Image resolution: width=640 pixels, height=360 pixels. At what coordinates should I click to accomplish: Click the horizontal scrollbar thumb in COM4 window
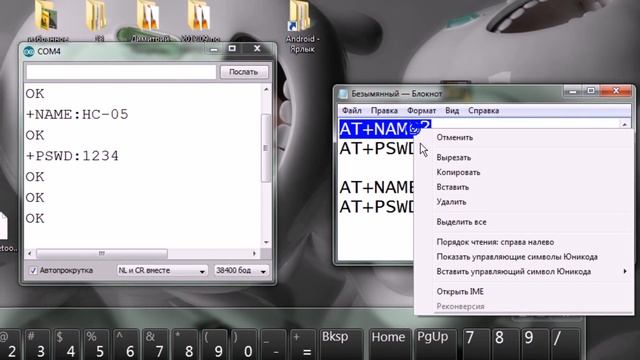(x=102, y=253)
